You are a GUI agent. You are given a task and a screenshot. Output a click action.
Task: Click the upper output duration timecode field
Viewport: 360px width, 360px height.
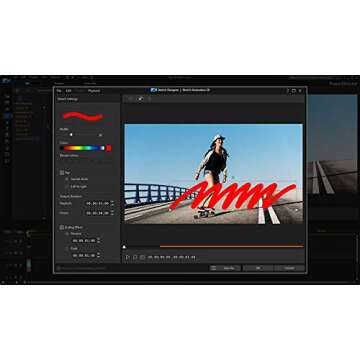(97, 203)
